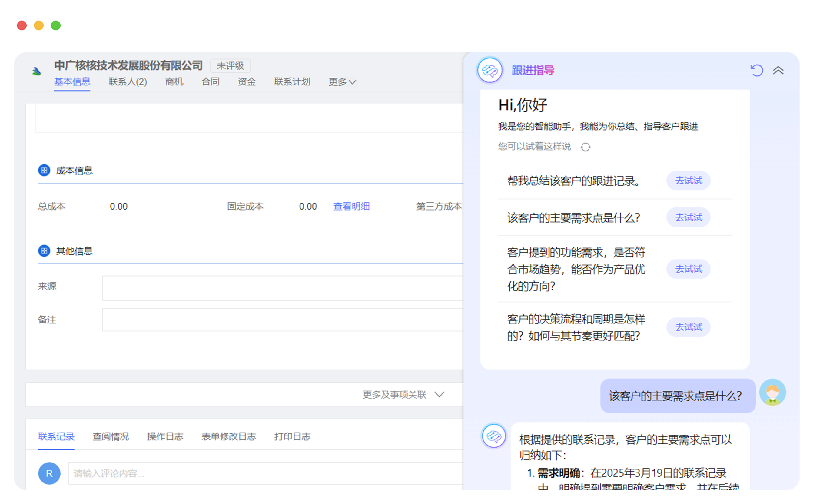Click the reset conversation icon in assistant header

[x=756, y=70]
